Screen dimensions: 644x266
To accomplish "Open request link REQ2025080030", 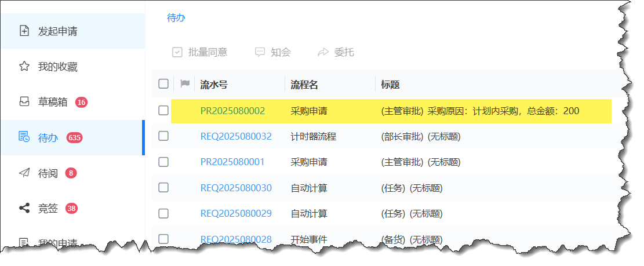I will coord(236,188).
